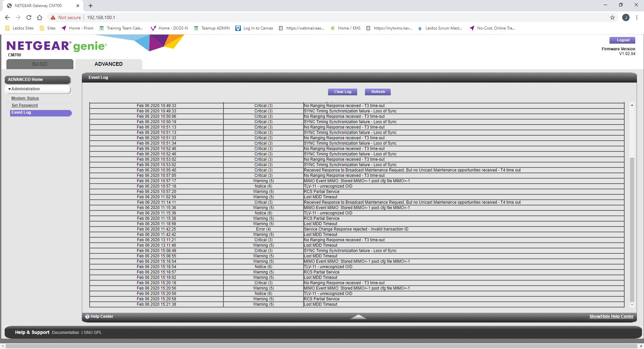Image resolution: width=644 pixels, height=349 pixels.
Task: Open the Leidos Scrum Master bookmark
Action: click(x=440, y=28)
